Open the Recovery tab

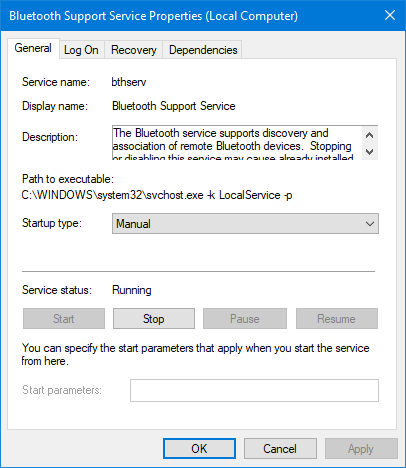coord(134,50)
